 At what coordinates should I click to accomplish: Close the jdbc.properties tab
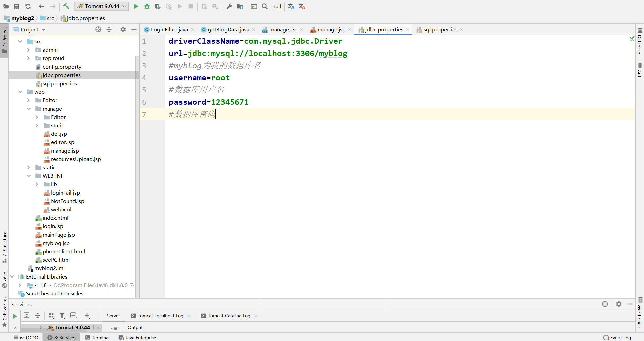coord(407,29)
